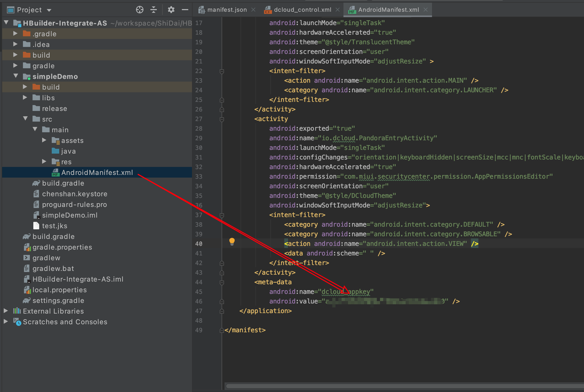
Task: Collapse the intent-filter fold marker on line 22
Action: click(x=222, y=71)
